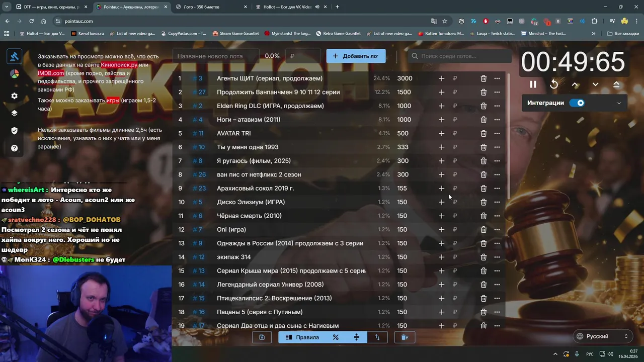Screen dimensions: 644x362
Task: Focus the new lot ruble amount field
Action: pyautogui.click(x=303, y=56)
